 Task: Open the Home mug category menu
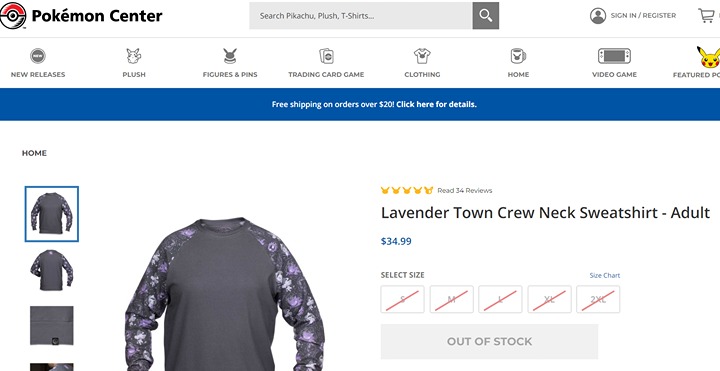(518, 62)
